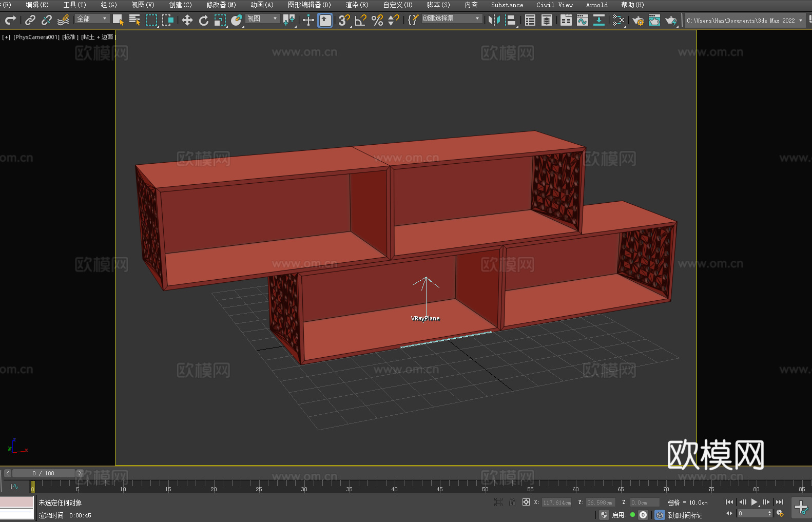
Task: Open Rendered Frame Window icon
Action: pos(654,20)
